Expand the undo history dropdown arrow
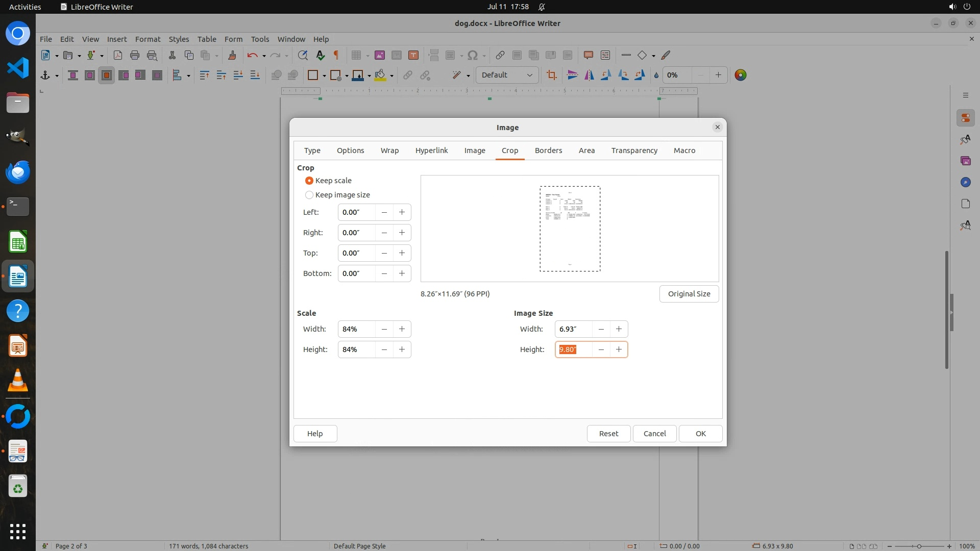This screenshot has height=551, width=980. click(x=264, y=56)
